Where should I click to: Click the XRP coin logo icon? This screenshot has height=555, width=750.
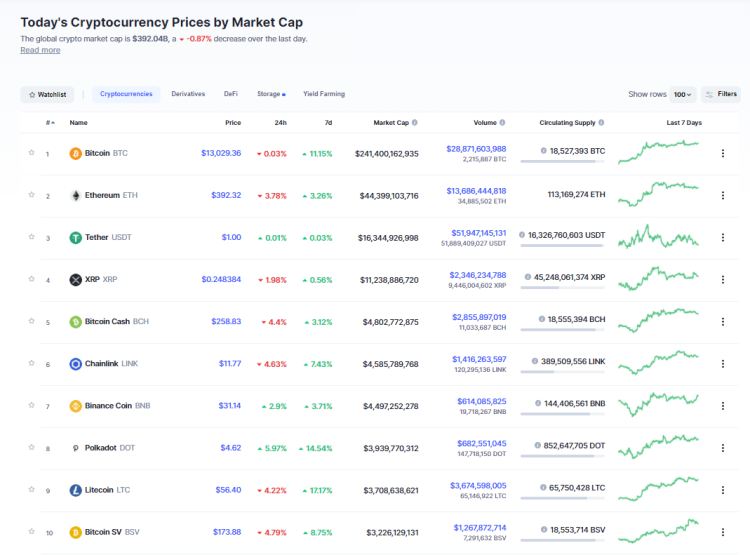76,280
